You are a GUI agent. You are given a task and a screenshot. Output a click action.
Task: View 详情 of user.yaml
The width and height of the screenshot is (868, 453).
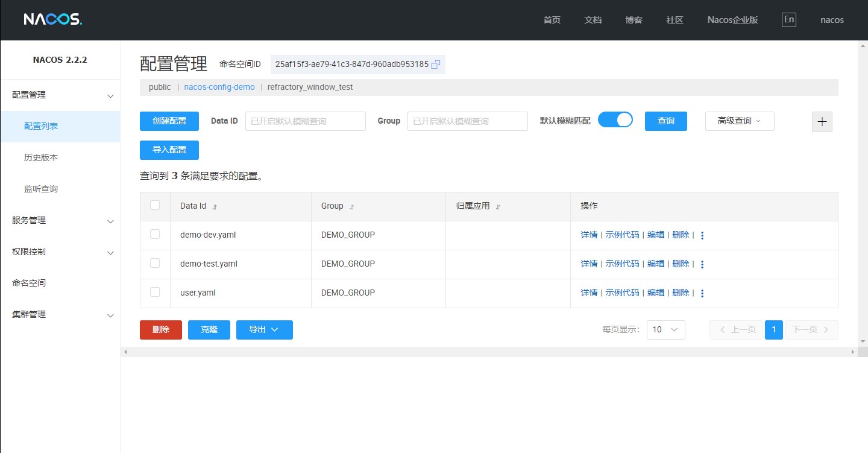[x=589, y=293]
